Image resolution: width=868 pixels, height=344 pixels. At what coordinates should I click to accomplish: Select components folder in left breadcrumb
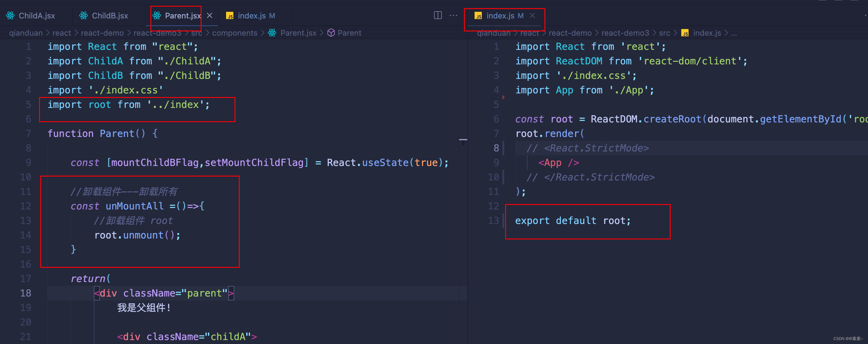[x=235, y=33]
